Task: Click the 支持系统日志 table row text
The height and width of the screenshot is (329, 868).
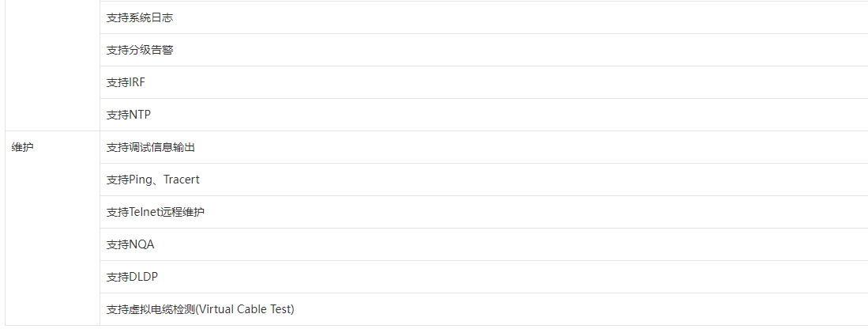Action: click(140, 17)
